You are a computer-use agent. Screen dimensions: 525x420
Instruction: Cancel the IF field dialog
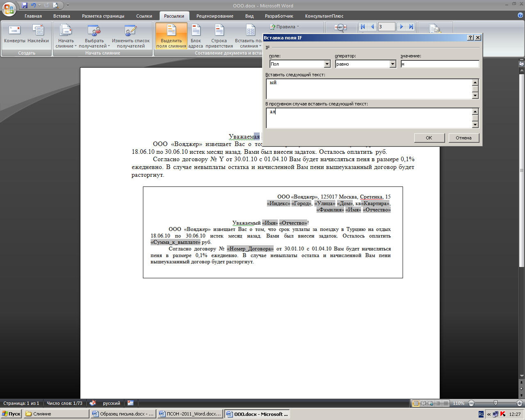[463, 138]
